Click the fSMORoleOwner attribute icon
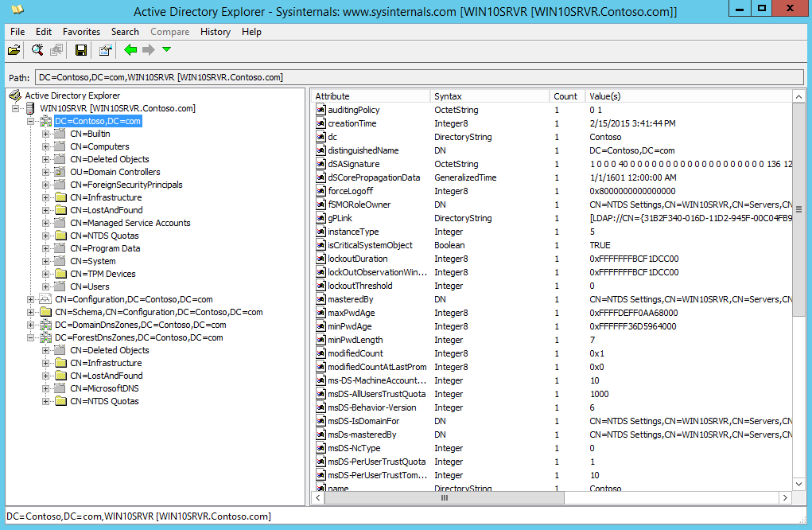812x530 pixels. pos(321,205)
